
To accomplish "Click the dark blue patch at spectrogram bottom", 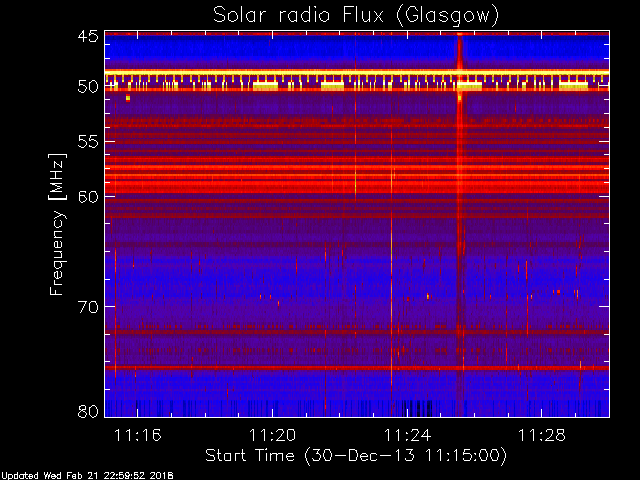I will 417,408.
